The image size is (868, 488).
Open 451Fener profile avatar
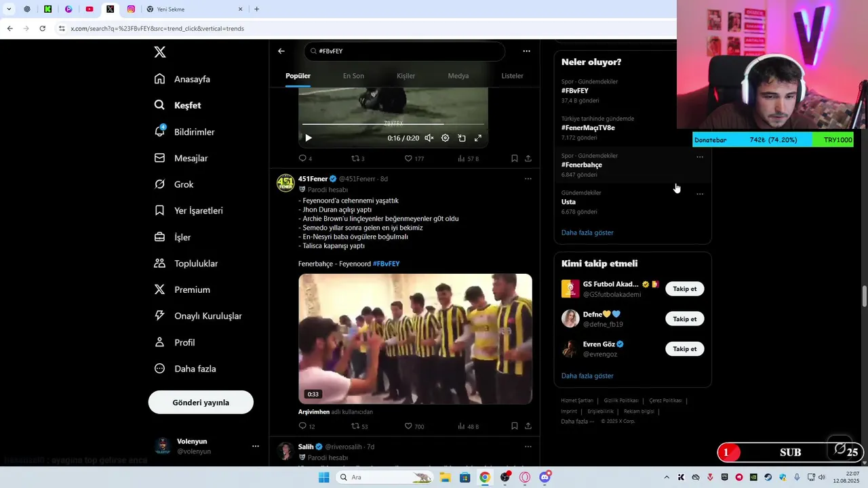(285, 183)
